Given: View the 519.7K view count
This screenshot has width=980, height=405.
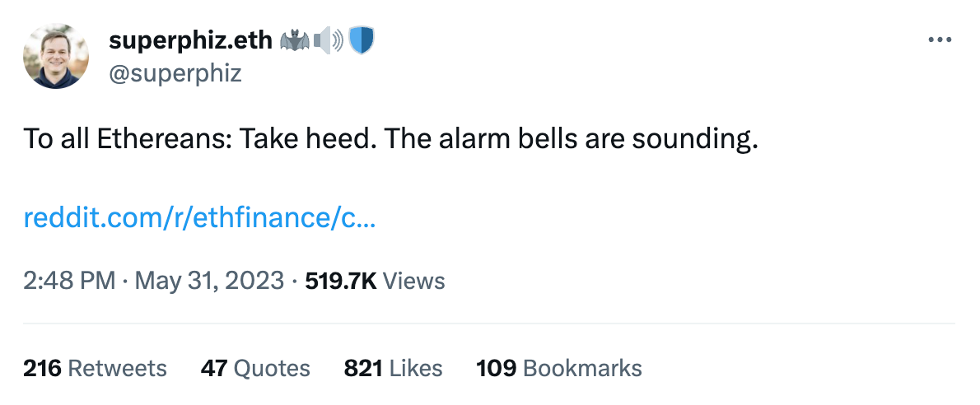Looking at the screenshot, I should (341, 281).
